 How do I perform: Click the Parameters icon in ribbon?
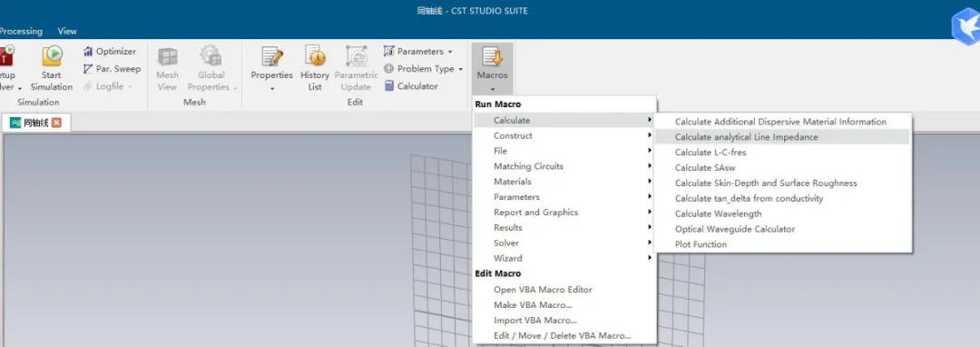click(x=388, y=51)
